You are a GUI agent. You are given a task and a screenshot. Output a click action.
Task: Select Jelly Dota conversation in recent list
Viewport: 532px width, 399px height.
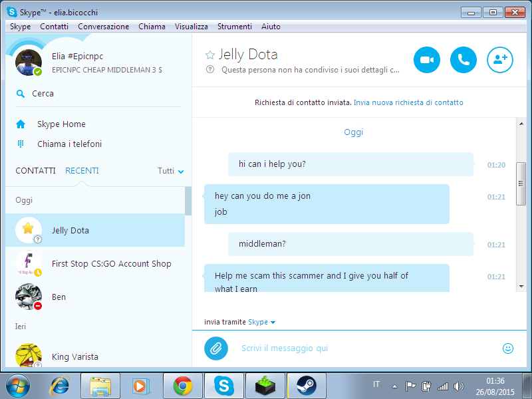click(95, 230)
